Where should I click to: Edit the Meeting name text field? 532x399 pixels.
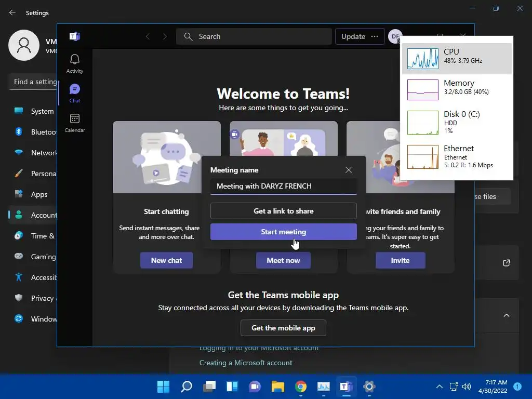coord(283,187)
